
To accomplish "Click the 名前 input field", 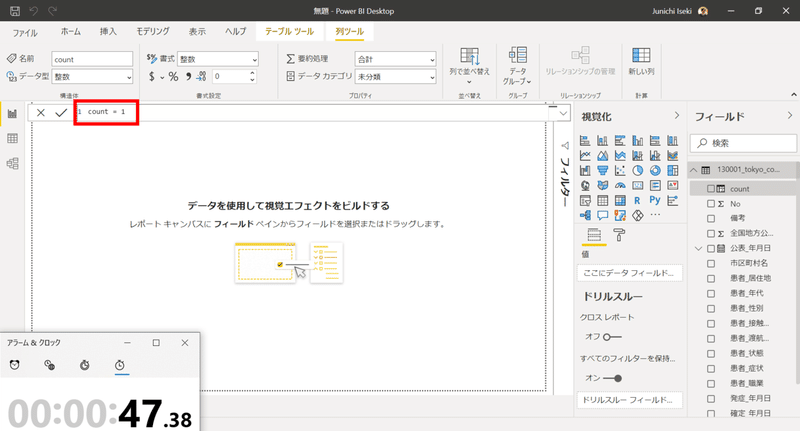I will 92,59.
